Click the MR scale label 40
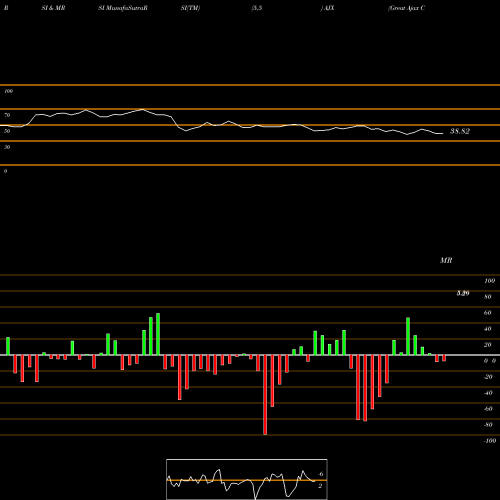This screenshot has width=500, height=500. (488, 329)
